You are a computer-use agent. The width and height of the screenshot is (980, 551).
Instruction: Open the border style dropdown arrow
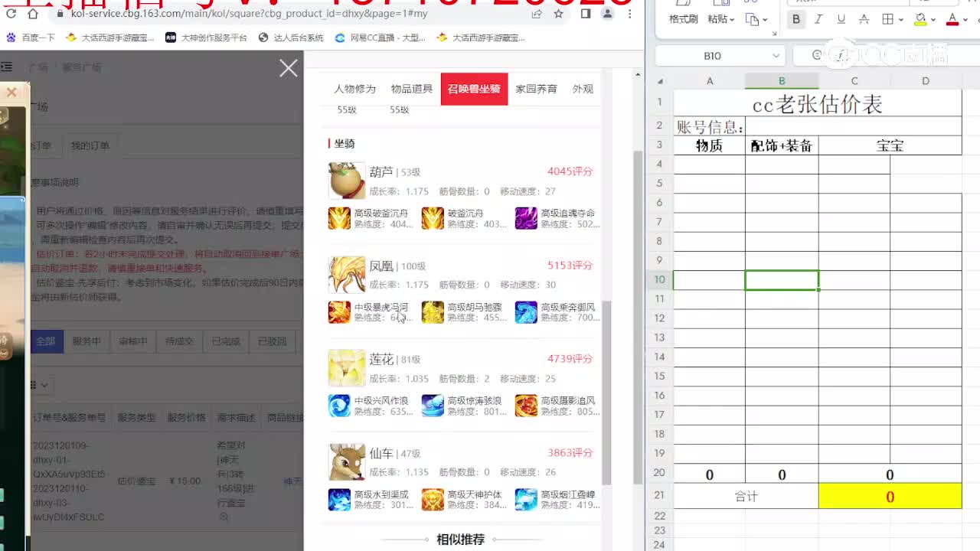(901, 20)
